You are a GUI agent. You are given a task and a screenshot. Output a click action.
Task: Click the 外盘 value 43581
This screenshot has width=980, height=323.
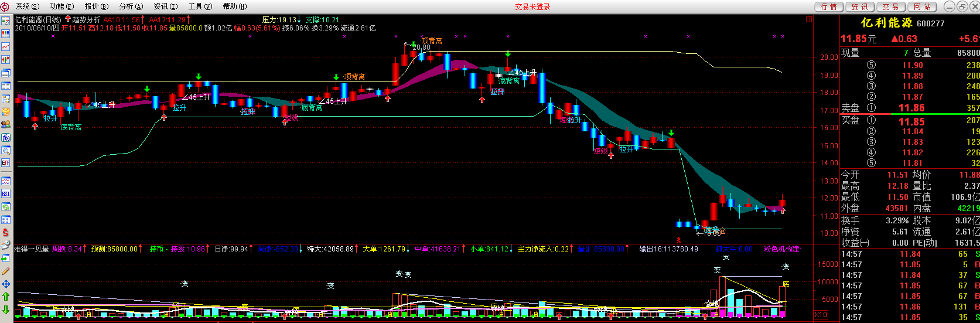tap(897, 208)
